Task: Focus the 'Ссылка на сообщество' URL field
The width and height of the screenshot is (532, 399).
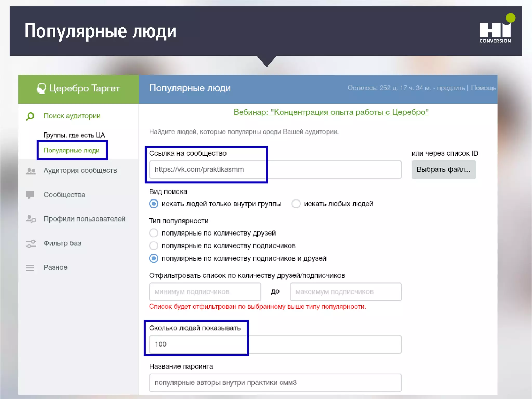Action: coord(275,170)
